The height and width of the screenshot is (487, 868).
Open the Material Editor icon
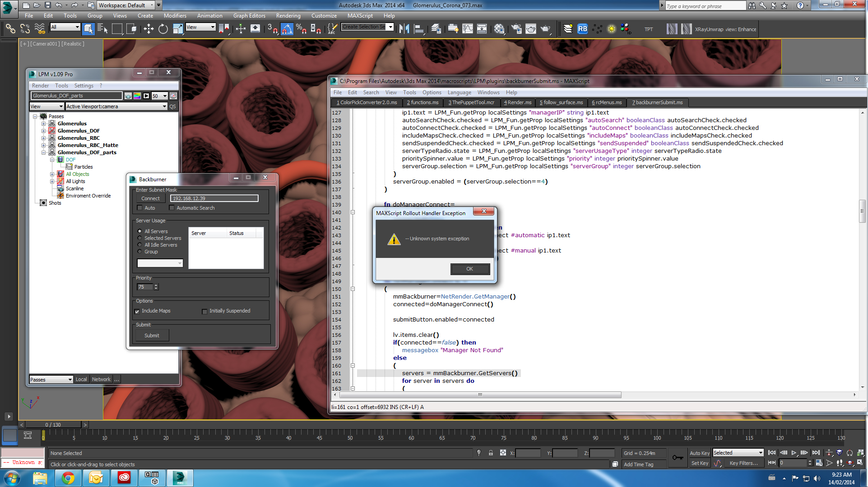(499, 29)
